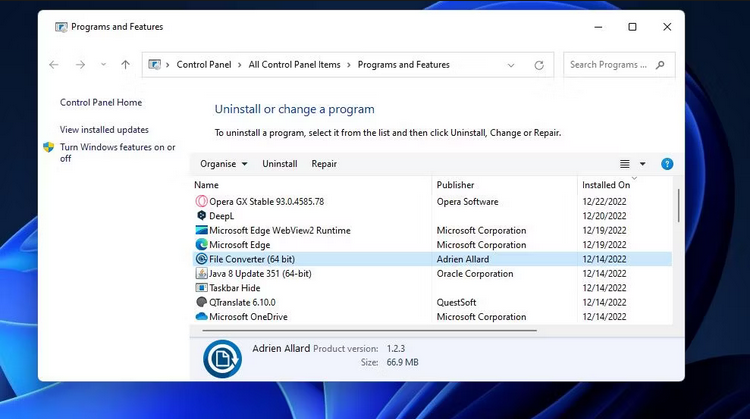The width and height of the screenshot is (750, 419).
Task: Click the search magnifier icon
Action: point(660,65)
